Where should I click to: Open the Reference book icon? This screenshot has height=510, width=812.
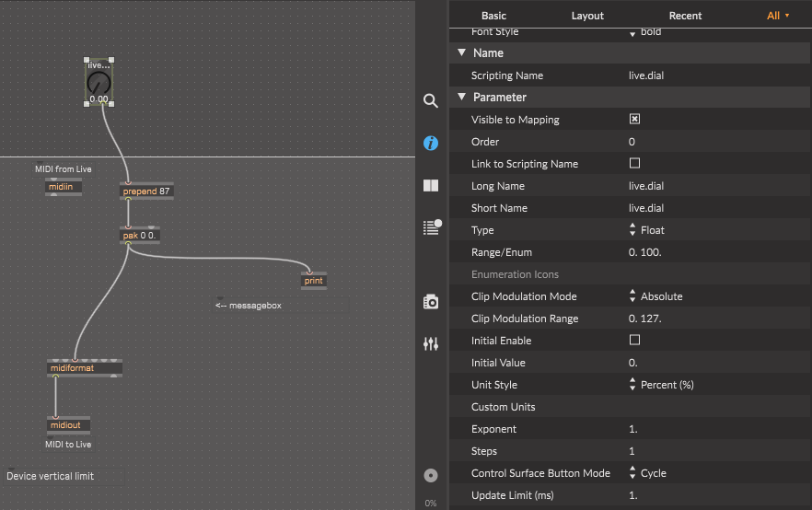[x=430, y=185]
